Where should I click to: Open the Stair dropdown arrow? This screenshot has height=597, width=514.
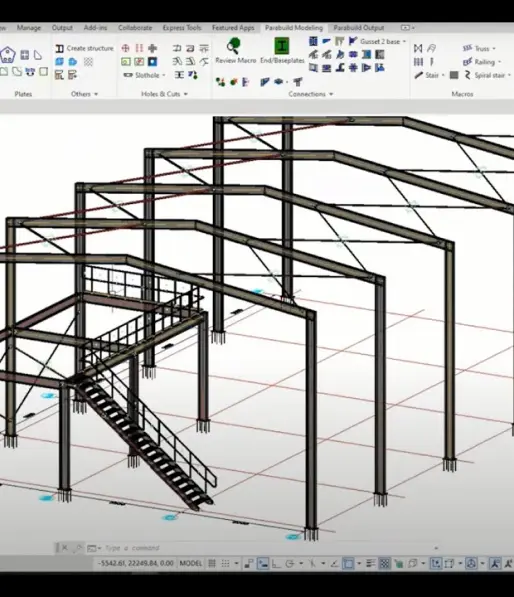(443, 75)
